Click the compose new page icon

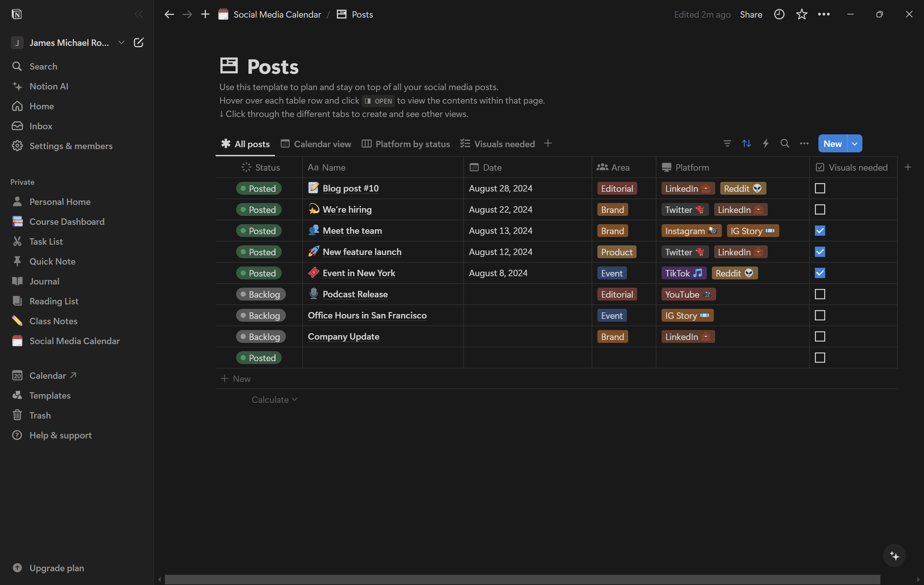pos(139,43)
